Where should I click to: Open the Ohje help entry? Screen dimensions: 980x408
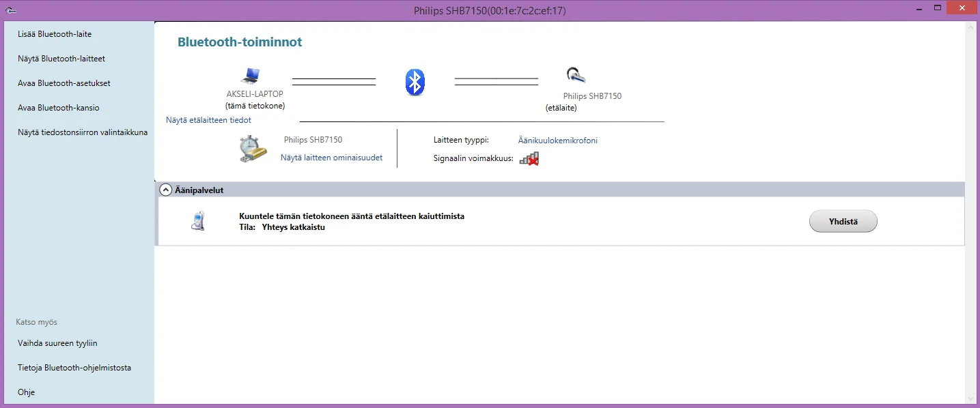(x=27, y=392)
